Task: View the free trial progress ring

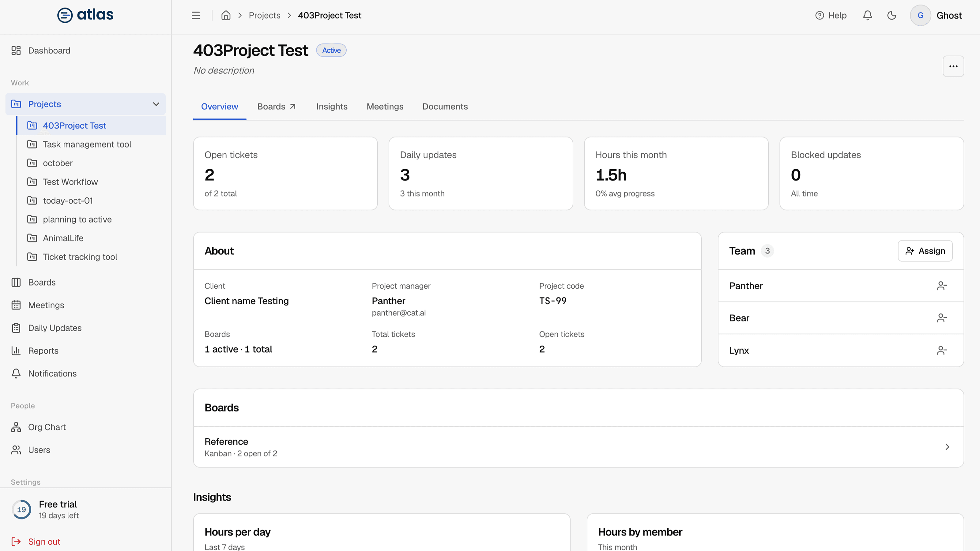Action: pos(21,510)
